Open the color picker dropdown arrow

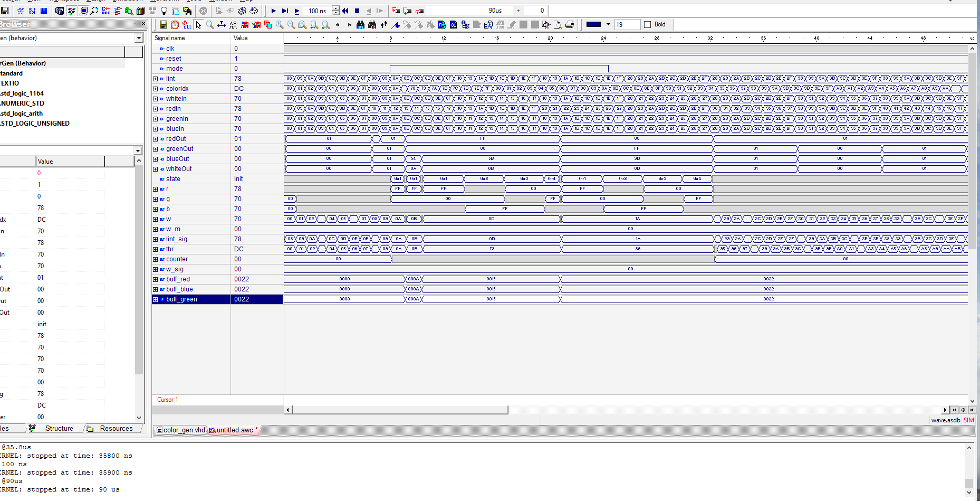608,25
